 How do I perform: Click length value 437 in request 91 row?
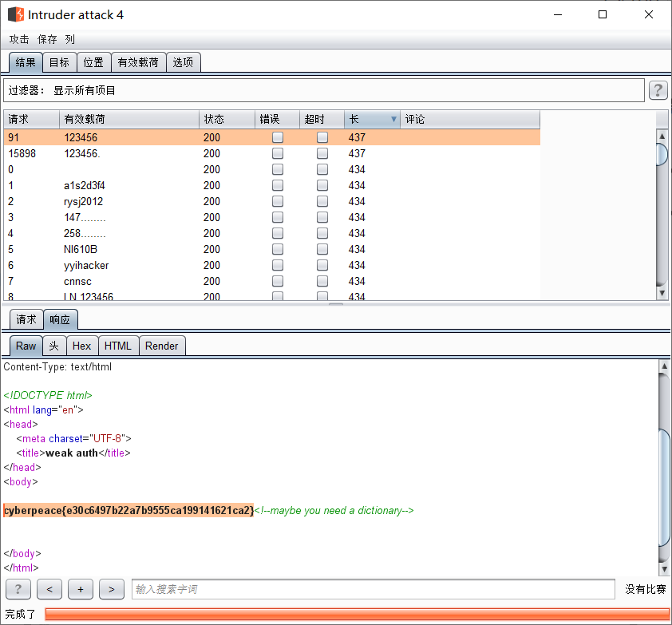tap(357, 137)
